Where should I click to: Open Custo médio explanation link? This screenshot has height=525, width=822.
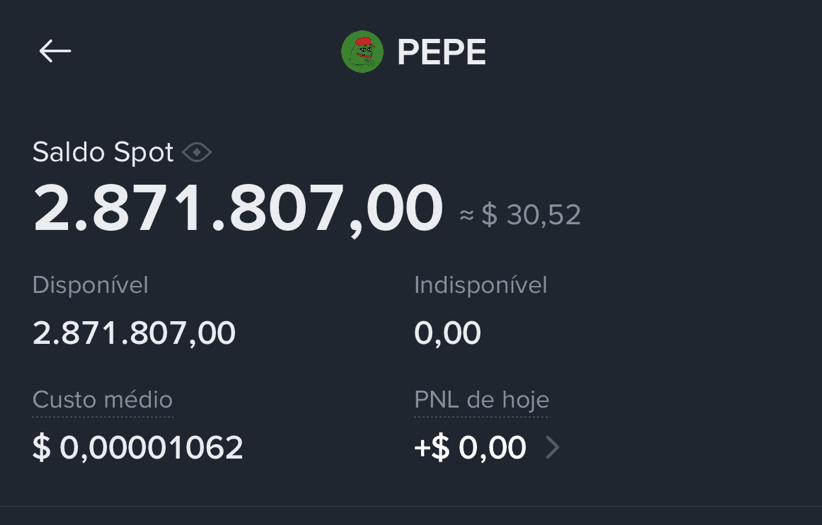tap(103, 400)
